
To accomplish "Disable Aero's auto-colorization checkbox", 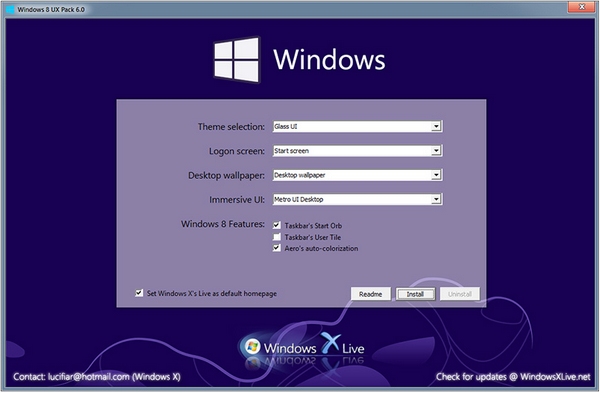I will tap(277, 248).
